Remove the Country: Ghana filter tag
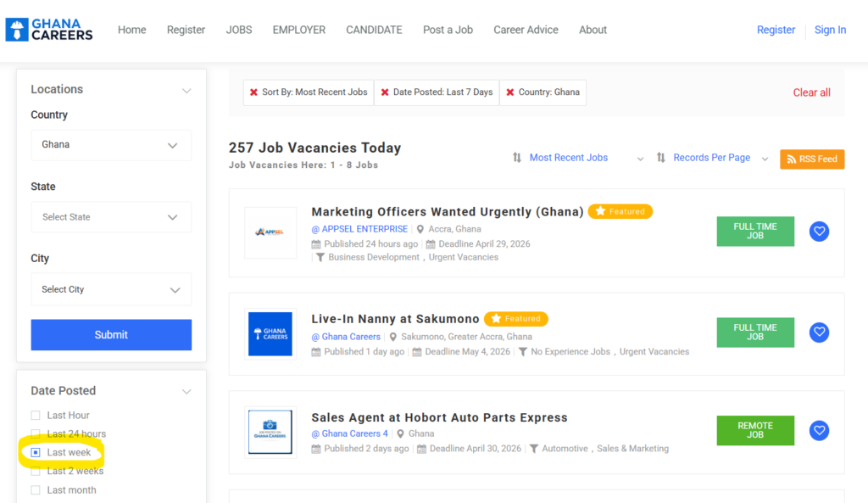This screenshot has height=503, width=868. point(510,92)
